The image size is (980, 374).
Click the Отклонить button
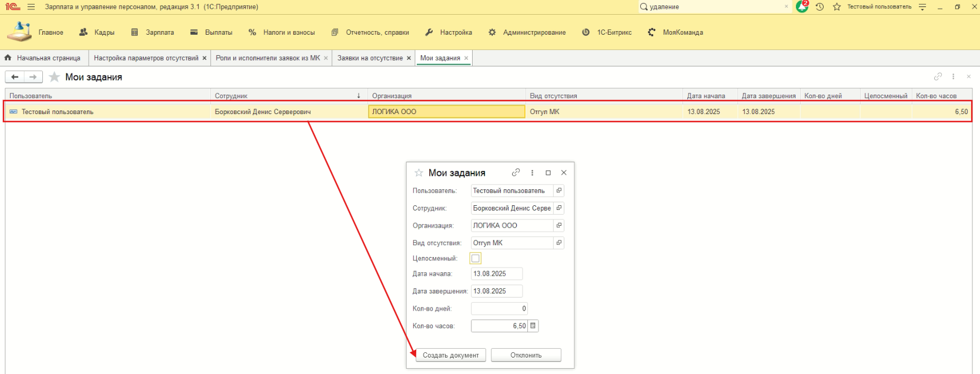[526, 355]
